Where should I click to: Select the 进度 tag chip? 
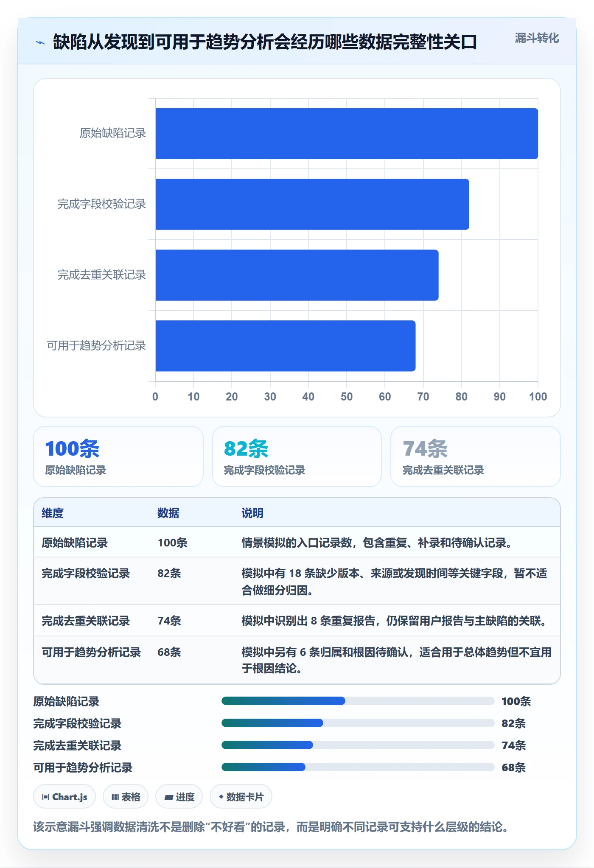tap(179, 797)
